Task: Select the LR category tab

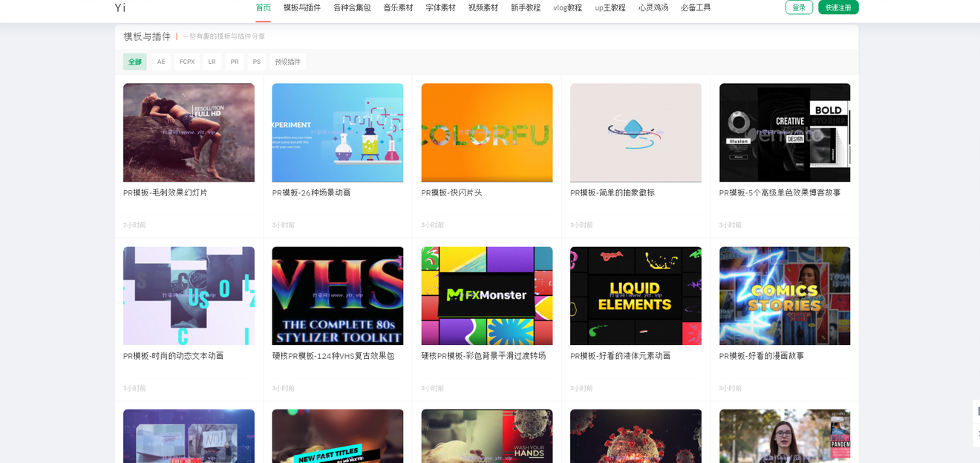Action: pyautogui.click(x=212, y=62)
